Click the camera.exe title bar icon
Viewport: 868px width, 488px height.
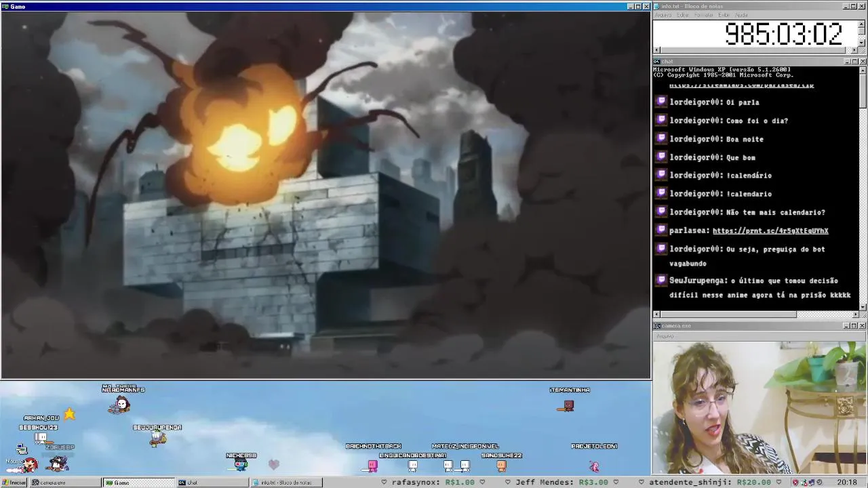(x=657, y=326)
